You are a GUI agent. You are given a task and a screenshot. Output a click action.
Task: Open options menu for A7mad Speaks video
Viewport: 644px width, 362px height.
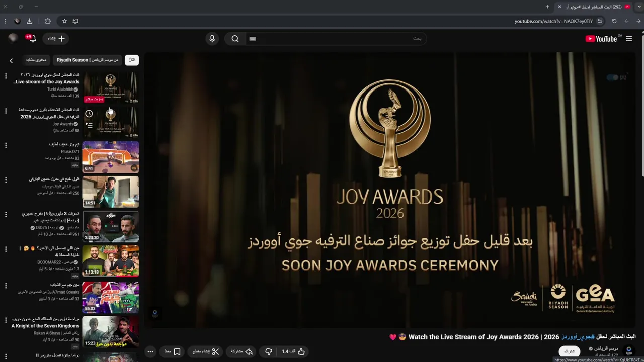click(6, 286)
